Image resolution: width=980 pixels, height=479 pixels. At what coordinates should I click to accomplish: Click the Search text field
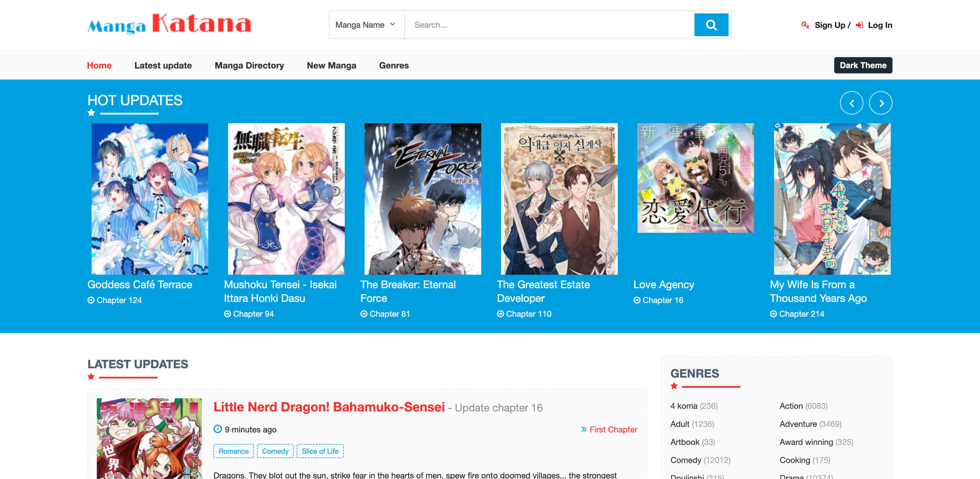pyautogui.click(x=549, y=25)
